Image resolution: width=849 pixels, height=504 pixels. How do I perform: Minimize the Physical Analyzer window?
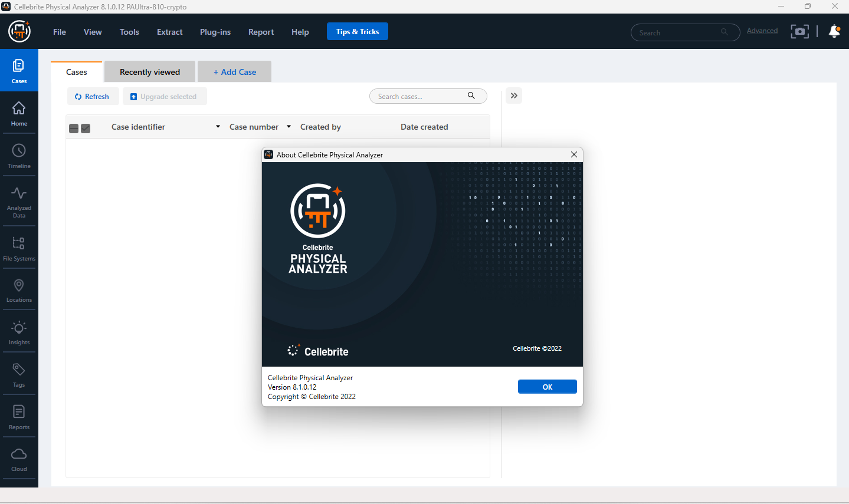[x=781, y=6]
